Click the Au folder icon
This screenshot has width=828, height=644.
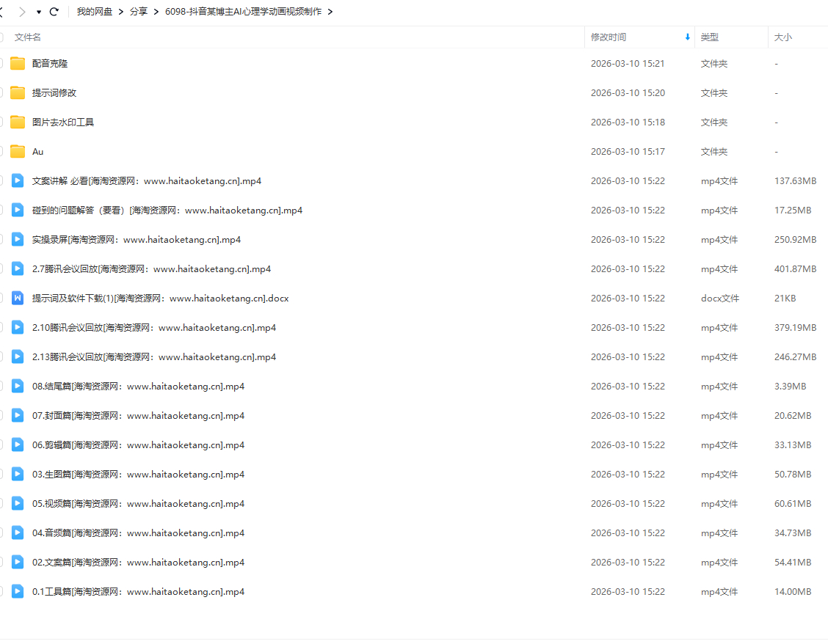point(18,152)
